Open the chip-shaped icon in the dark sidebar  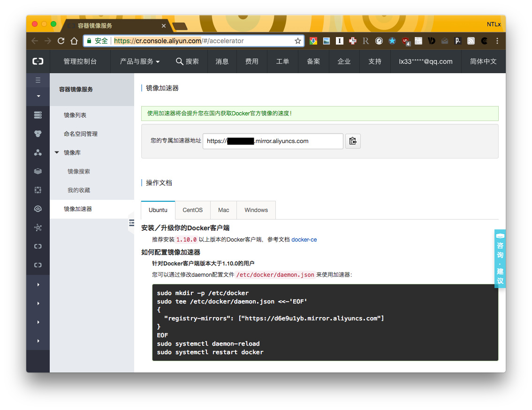coord(38,190)
